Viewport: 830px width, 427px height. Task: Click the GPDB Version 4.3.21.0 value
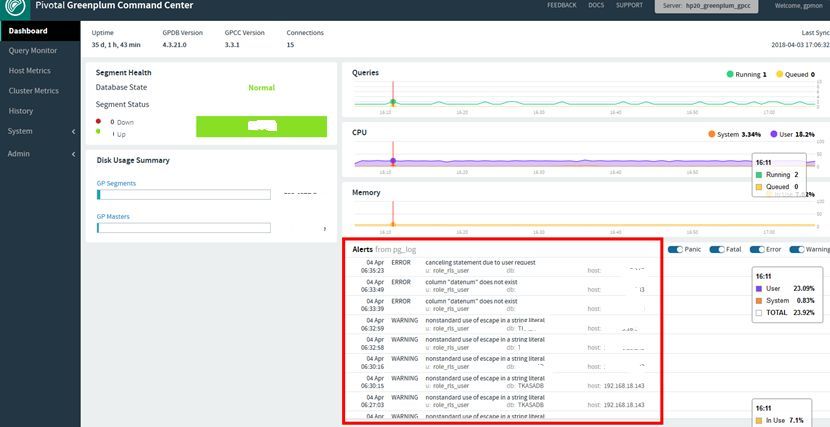(x=174, y=45)
